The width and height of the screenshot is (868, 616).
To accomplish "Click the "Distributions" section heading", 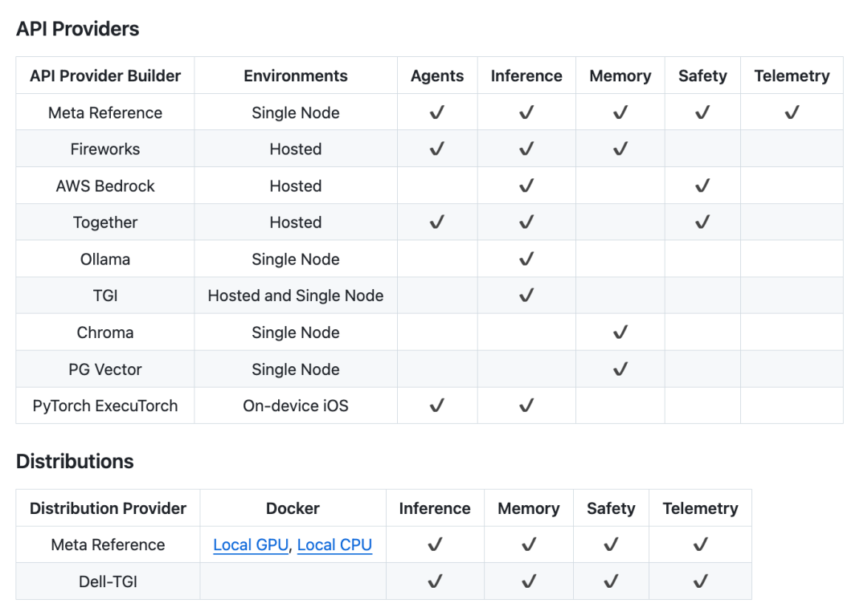I will click(75, 461).
